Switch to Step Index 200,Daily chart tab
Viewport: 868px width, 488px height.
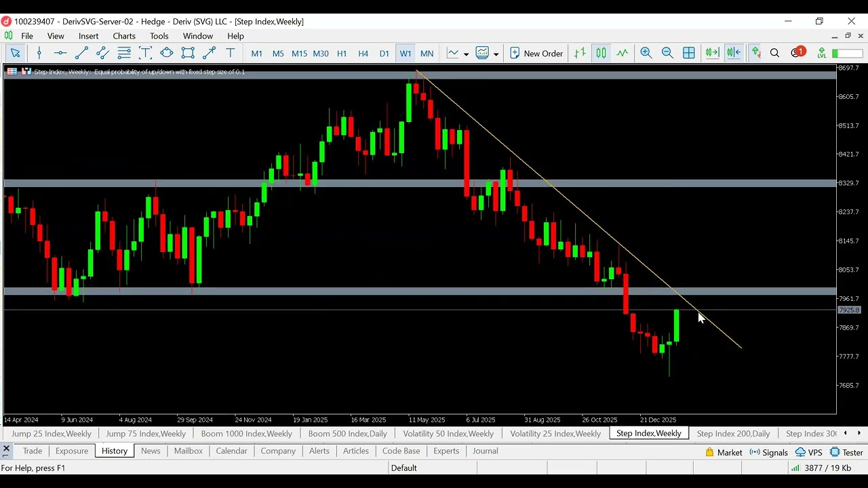[733, 434]
